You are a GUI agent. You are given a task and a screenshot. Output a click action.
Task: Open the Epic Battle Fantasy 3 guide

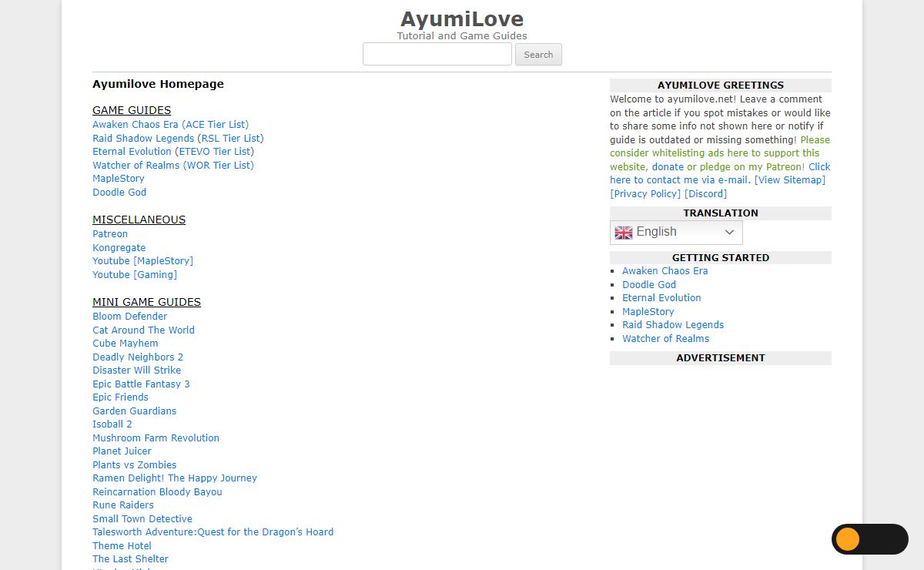[x=141, y=384]
